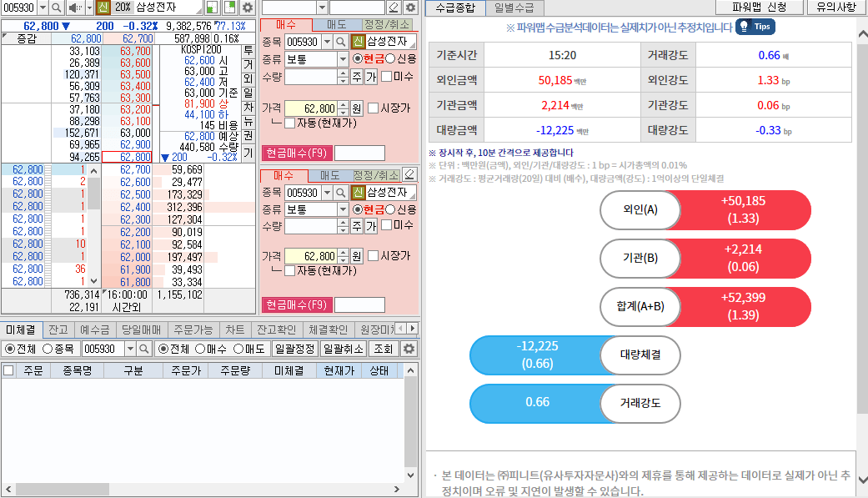Open 종류 보통 dropdown in the upper order form
Screen dimensions: 868x498
coord(343,59)
